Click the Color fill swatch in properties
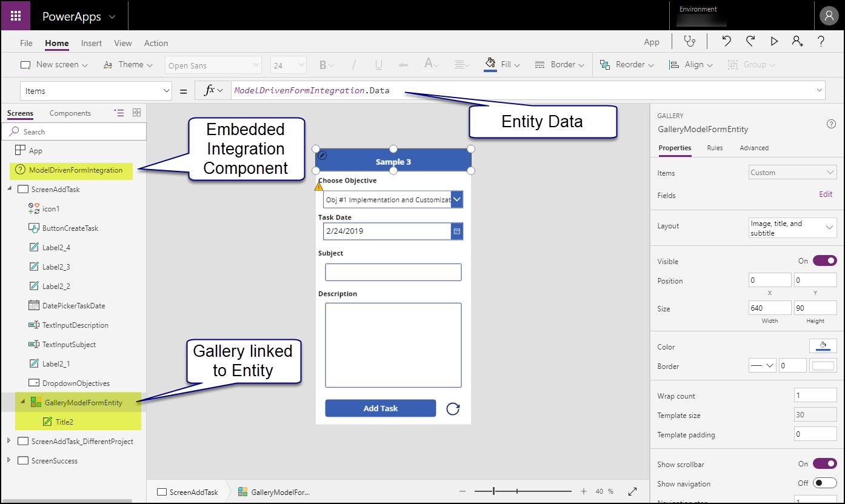The height and width of the screenshot is (504, 845). [823, 346]
